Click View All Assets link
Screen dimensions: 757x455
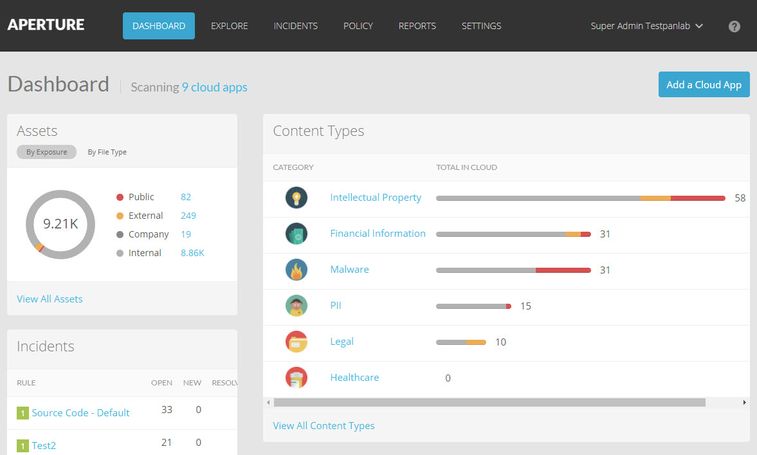(x=50, y=299)
